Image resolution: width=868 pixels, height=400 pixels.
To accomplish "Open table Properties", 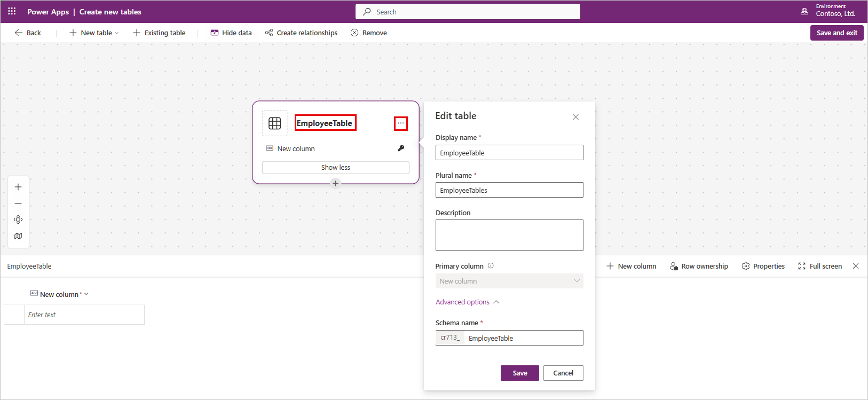I will (763, 266).
